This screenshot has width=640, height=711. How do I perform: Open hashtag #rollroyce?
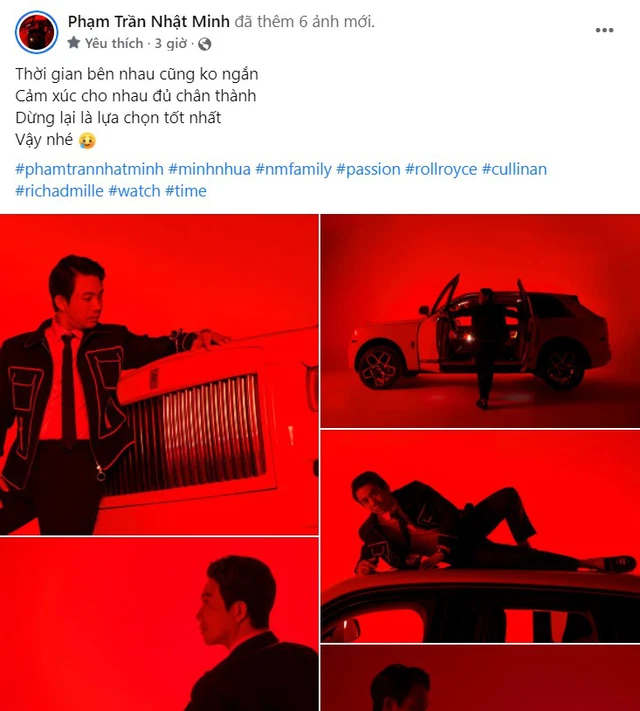(x=441, y=169)
